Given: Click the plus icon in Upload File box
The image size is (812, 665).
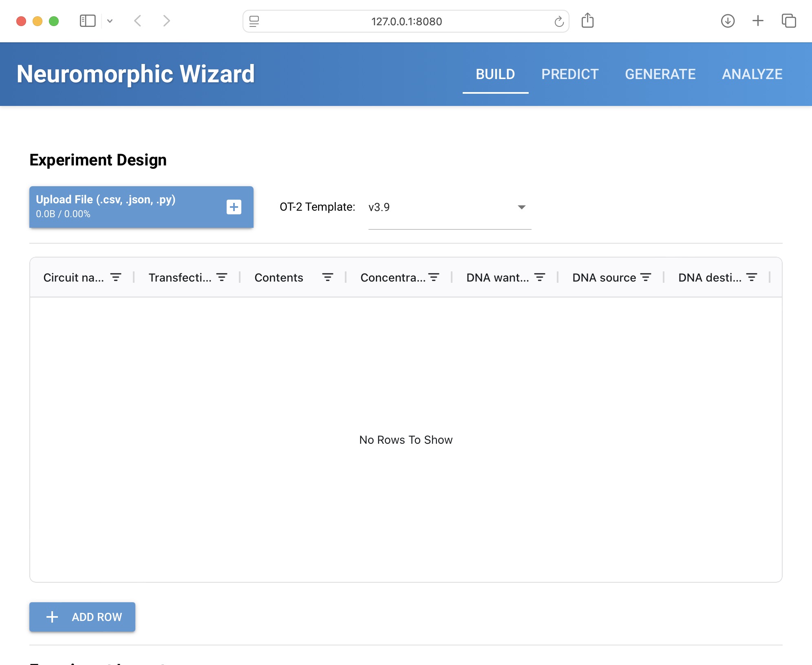Looking at the screenshot, I should point(234,207).
